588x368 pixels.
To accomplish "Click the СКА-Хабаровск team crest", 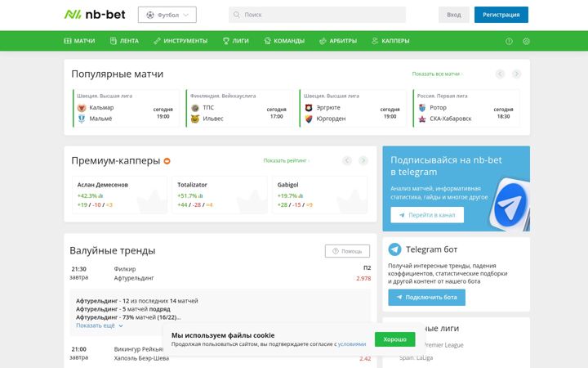I will tap(422, 119).
